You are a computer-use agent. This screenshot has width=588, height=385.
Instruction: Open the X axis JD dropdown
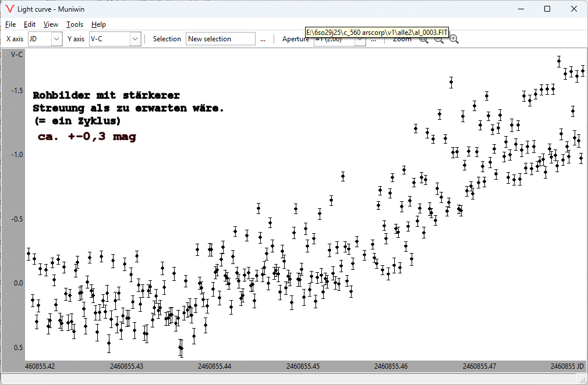(56, 39)
